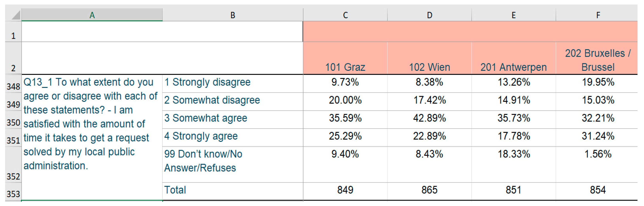Click the Wien total 865 cell
The height and width of the screenshot is (206, 644).
[429, 190]
